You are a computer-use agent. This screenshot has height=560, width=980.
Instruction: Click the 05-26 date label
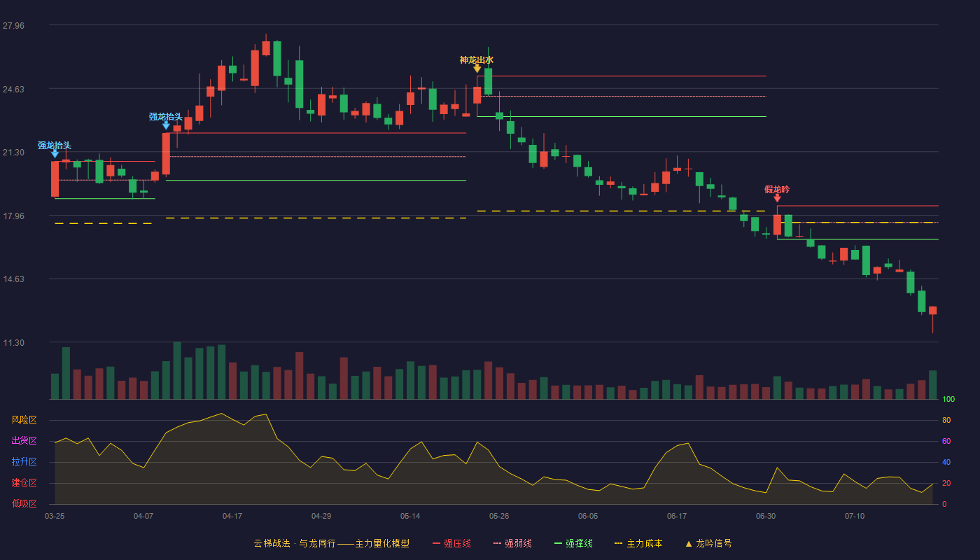499,516
